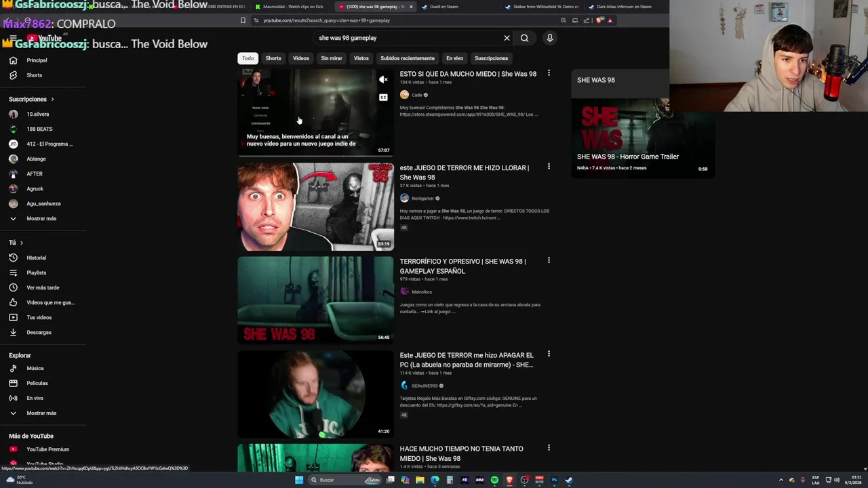The width and height of the screenshot is (868, 488).
Task: Open YouTube Premium link
Action: (x=47, y=449)
